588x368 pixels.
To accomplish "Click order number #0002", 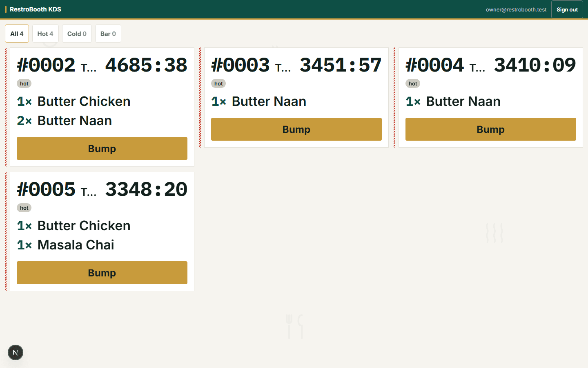I will [46, 65].
